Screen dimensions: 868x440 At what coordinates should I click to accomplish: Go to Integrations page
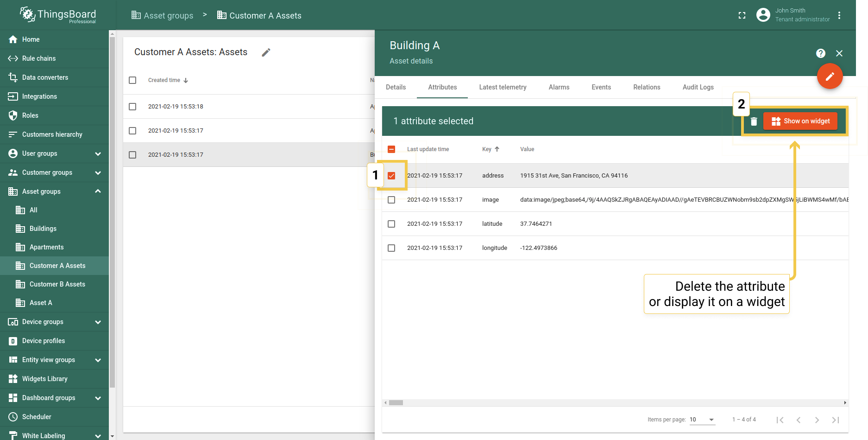pos(54,96)
